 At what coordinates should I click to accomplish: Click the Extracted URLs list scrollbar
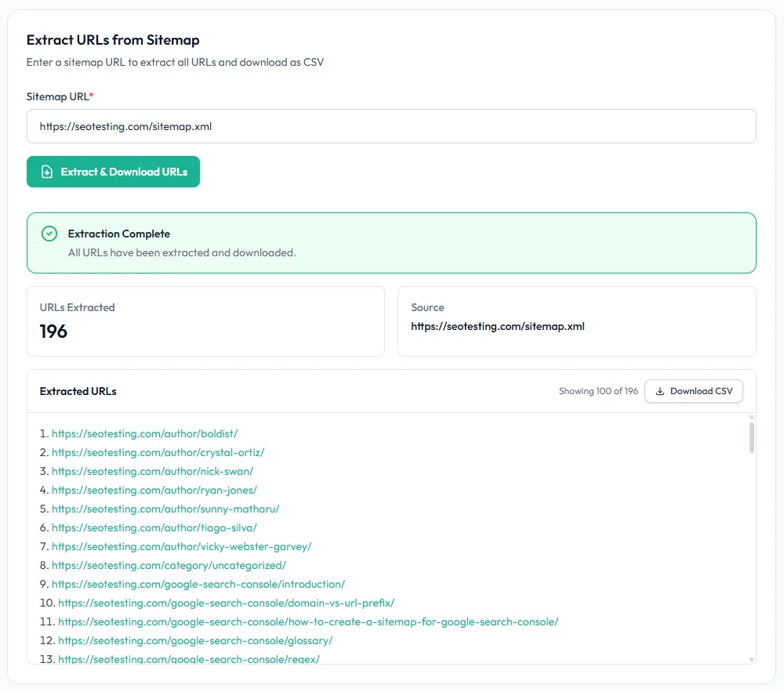coord(751,439)
